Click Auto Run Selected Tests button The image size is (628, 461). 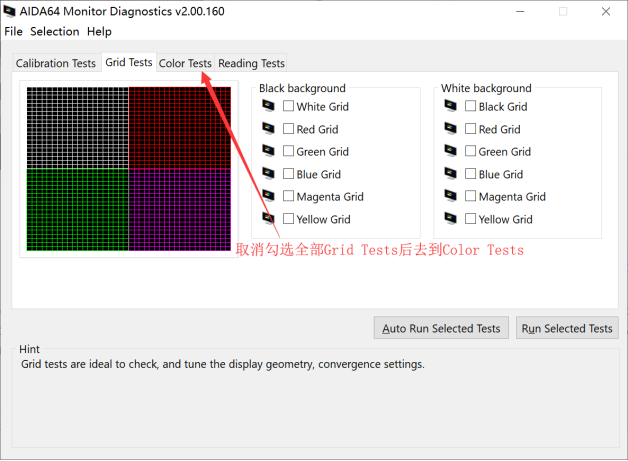441,328
